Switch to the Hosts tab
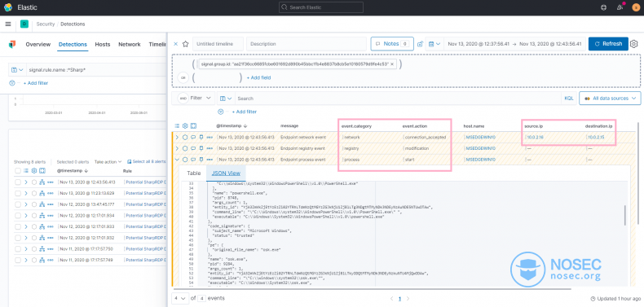 [x=103, y=44]
